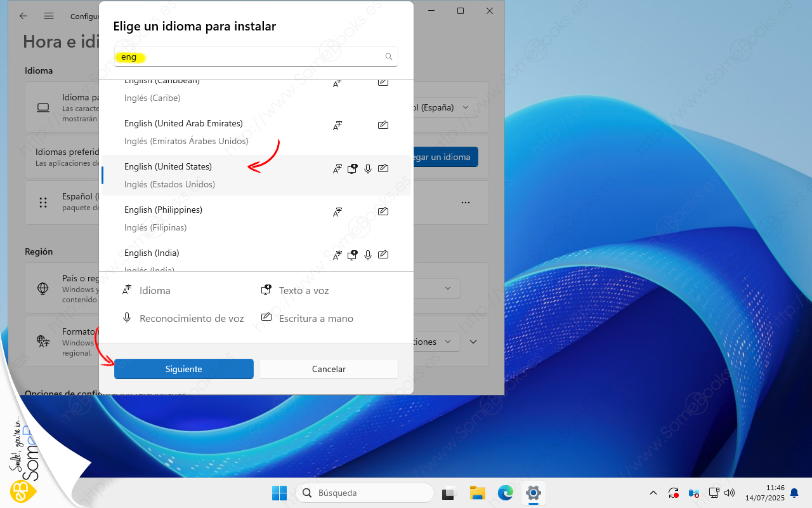Click the text-to-speech icon on English (India)
Image resolution: width=812 pixels, height=508 pixels.
[x=353, y=255]
